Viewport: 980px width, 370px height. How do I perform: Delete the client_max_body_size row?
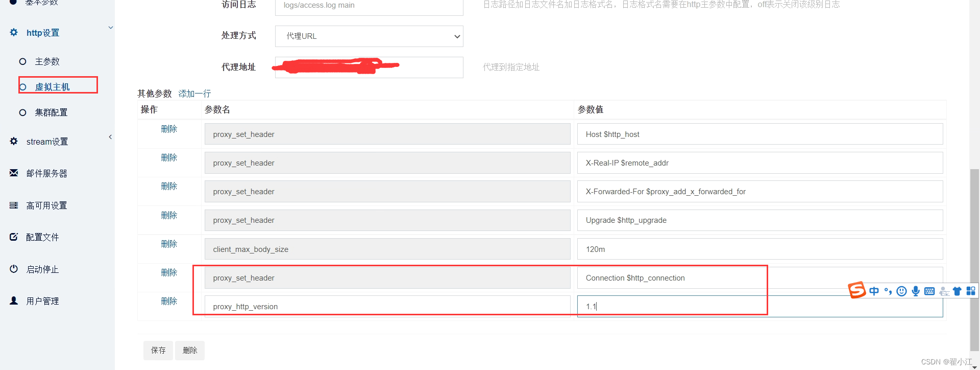click(x=169, y=244)
